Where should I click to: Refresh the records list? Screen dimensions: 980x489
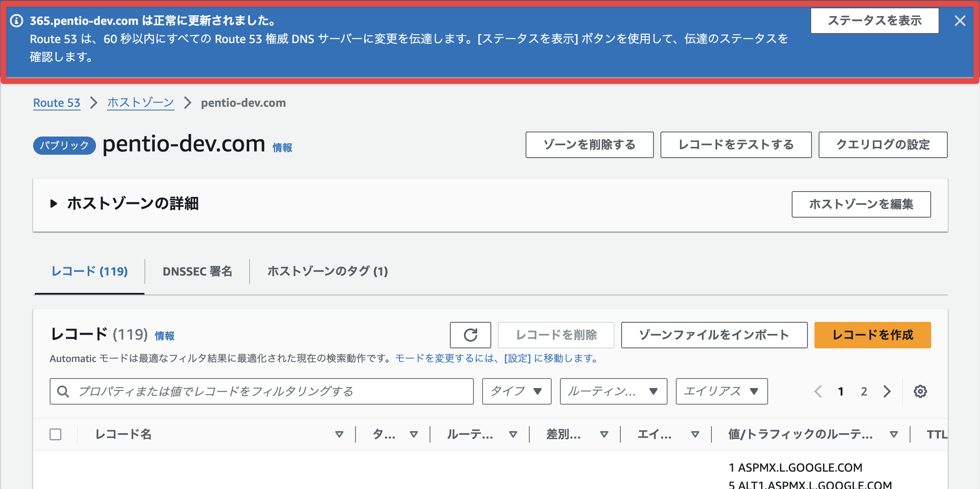[x=470, y=335]
